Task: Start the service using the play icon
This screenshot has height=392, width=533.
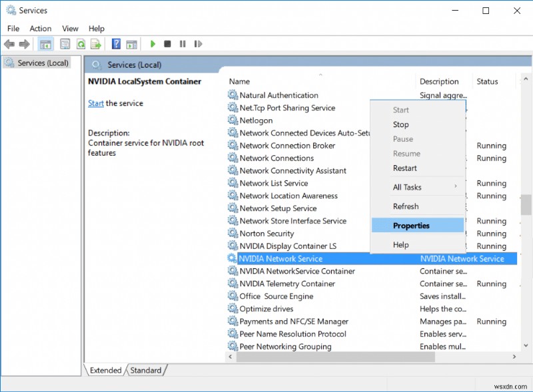Action: point(153,44)
